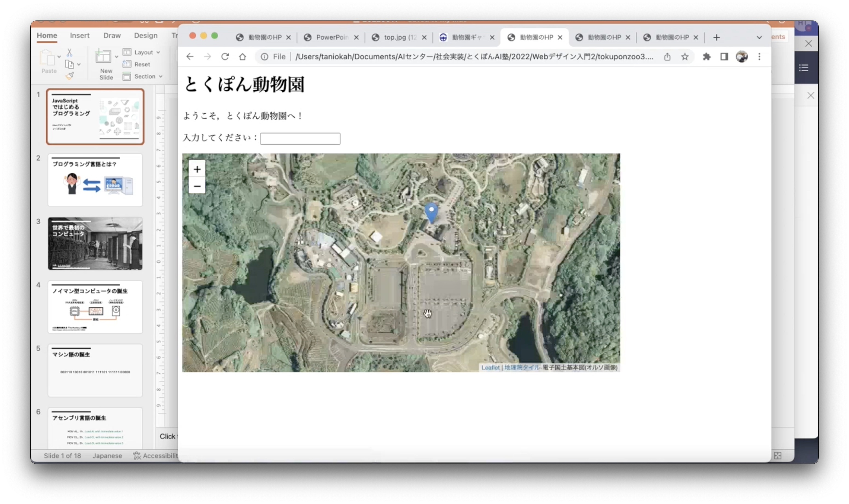
Task: Reload the zoo web page
Action: 225,56
